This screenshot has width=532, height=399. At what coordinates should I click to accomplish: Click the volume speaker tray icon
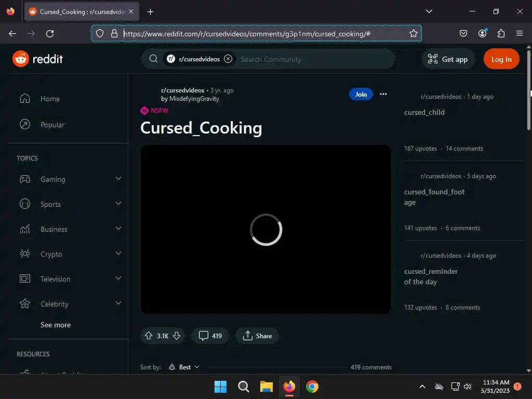click(468, 387)
